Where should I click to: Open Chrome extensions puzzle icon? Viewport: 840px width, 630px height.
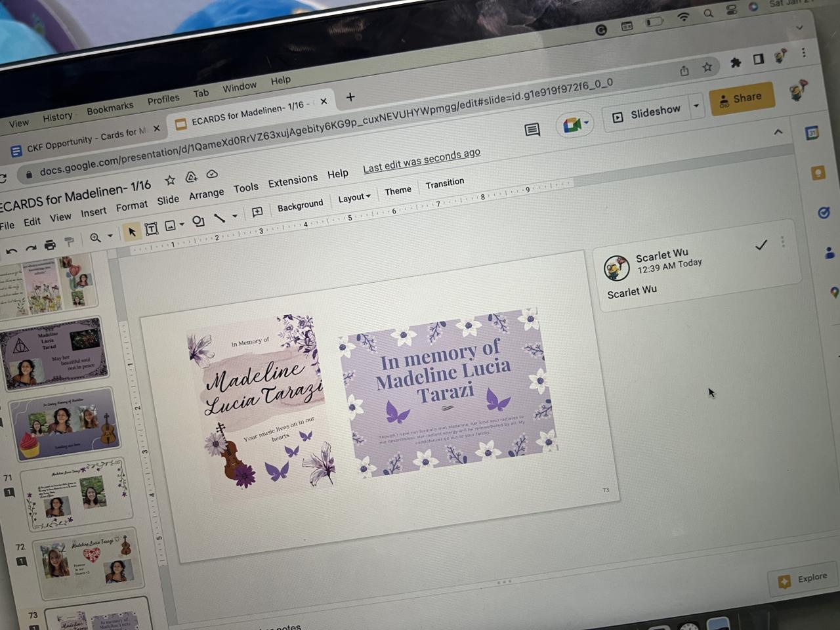736,62
